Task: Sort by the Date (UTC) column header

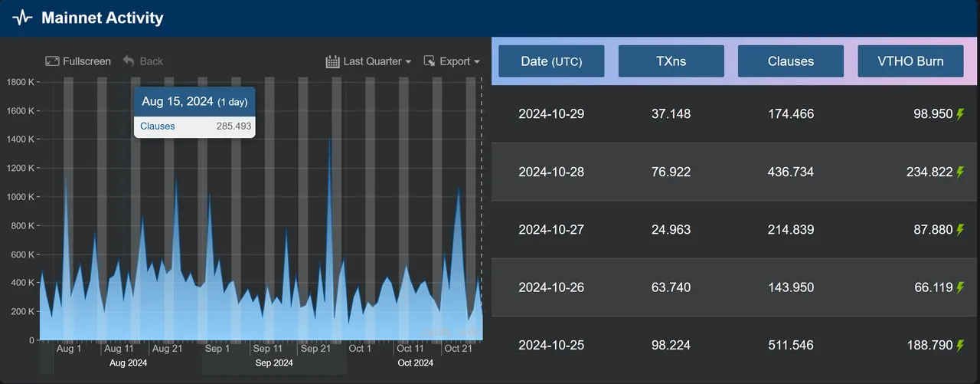Action: (x=551, y=61)
